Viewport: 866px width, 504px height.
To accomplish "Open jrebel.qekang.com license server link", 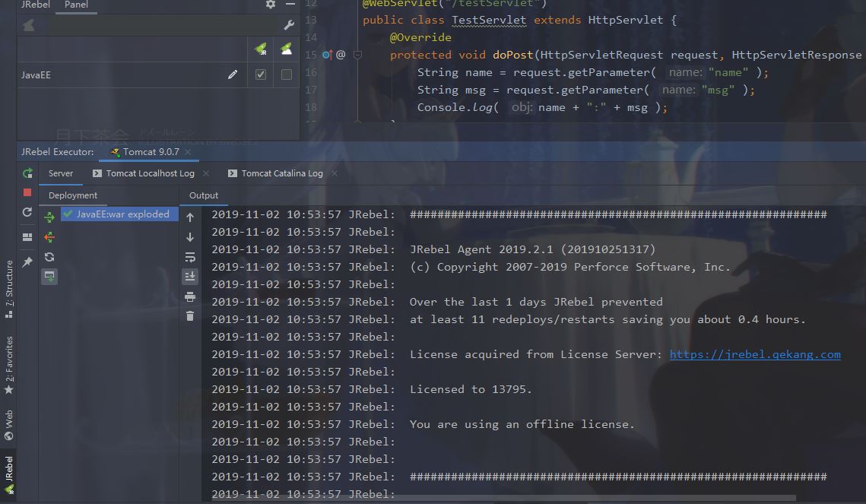I will (x=755, y=354).
